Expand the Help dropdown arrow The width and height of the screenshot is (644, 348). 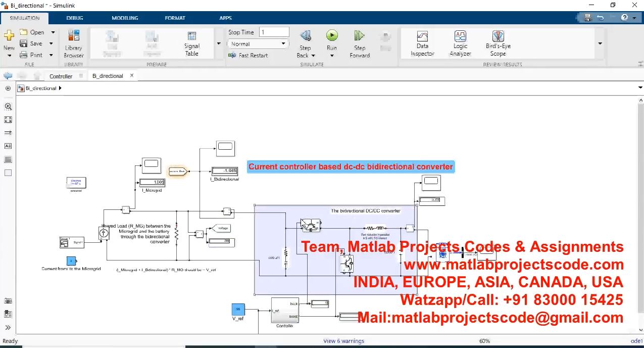tap(634, 17)
